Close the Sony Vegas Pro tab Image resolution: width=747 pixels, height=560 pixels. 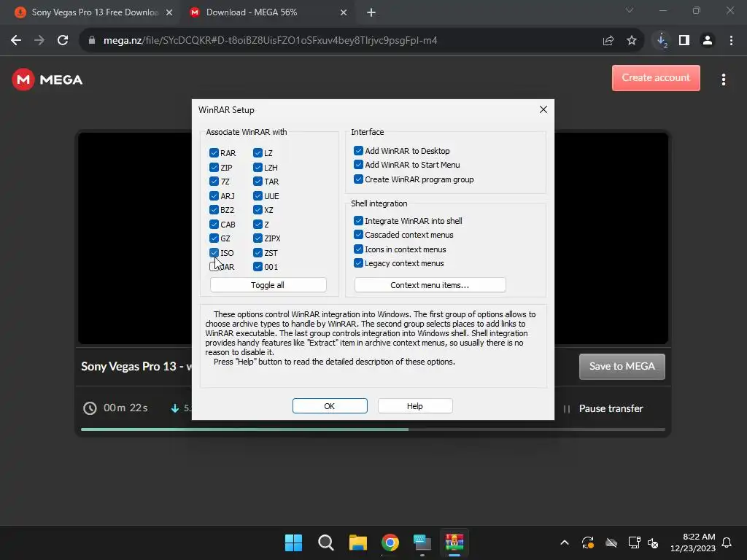169,12
